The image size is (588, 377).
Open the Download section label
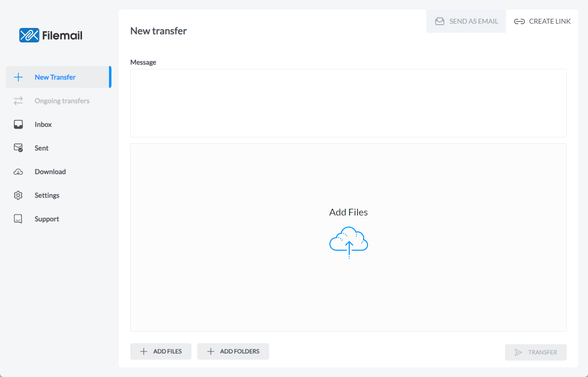tap(50, 172)
